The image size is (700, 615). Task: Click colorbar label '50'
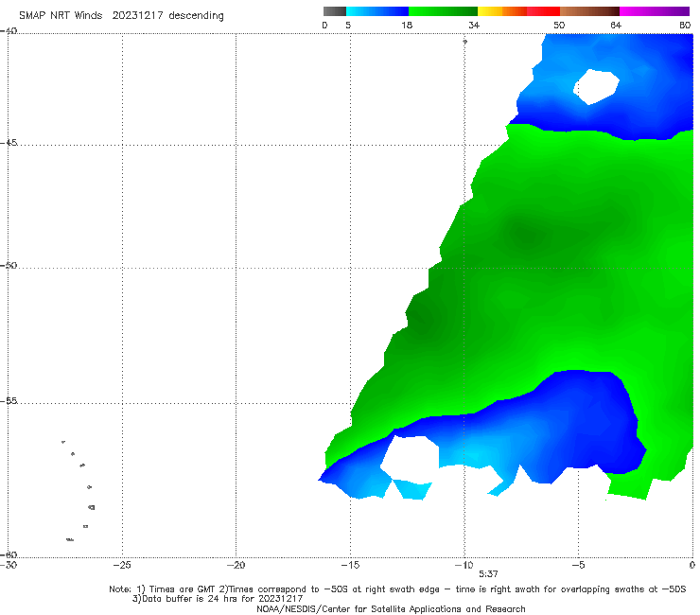point(559,26)
